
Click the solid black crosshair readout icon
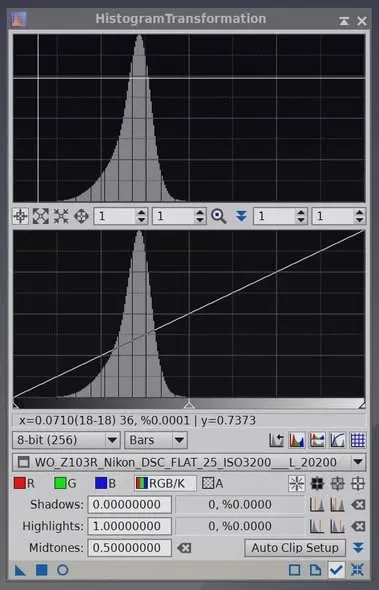coord(317,484)
